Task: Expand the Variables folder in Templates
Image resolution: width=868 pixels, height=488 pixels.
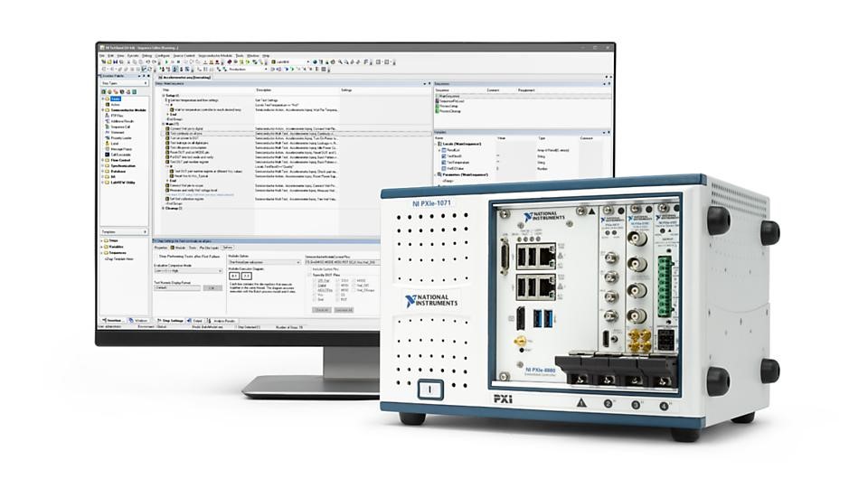Action: (x=102, y=246)
